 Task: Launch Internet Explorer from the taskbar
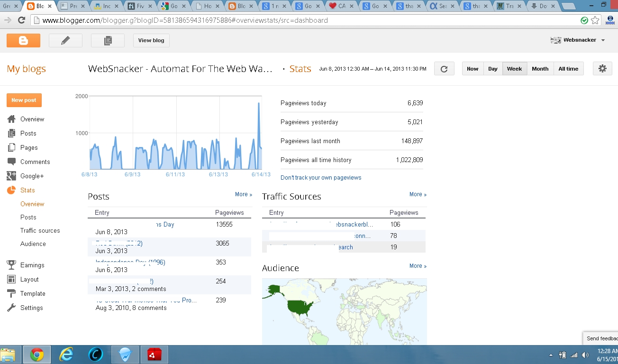[x=66, y=355]
